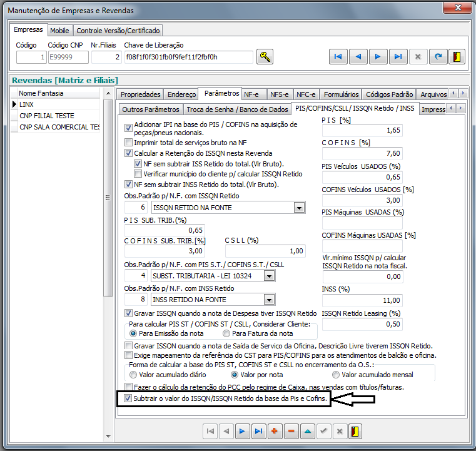Confirm changes with the bottom checkmark icon
The height and width of the screenshot is (451, 476).
click(323, 431)
